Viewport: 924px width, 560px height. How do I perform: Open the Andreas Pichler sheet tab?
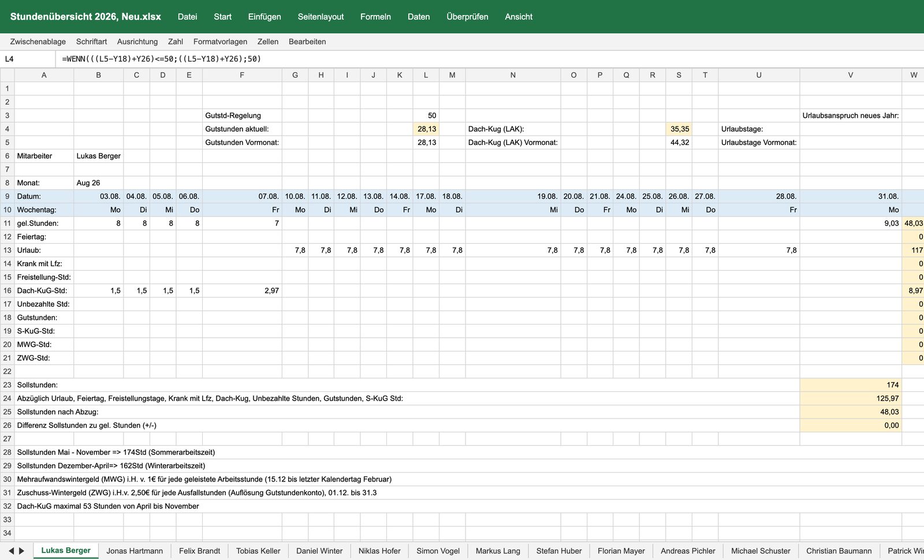688,551
